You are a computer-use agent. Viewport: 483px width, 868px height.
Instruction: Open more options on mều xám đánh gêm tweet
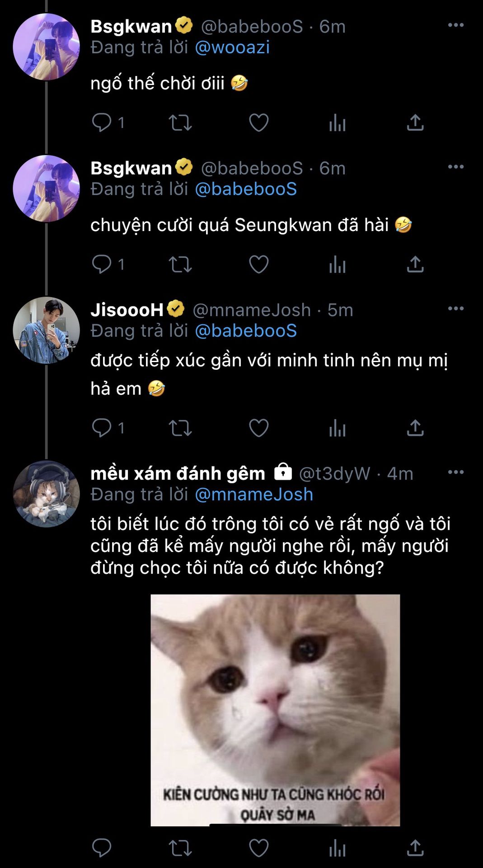pyautogui.click(x=455, y=472)
